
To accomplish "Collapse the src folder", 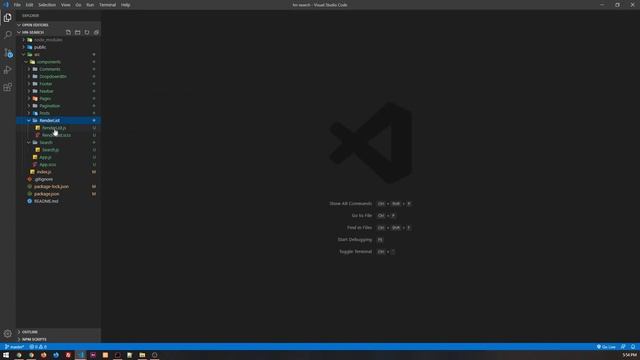I will 58,54.
